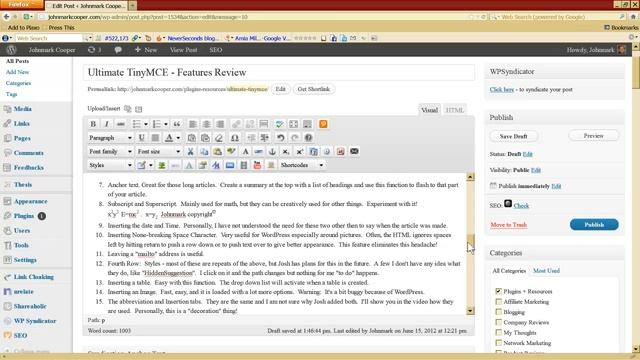Open the Font size dropdown
Image resolution: width=640 pixels, height=360 pixels.
(x=159, y=151)
